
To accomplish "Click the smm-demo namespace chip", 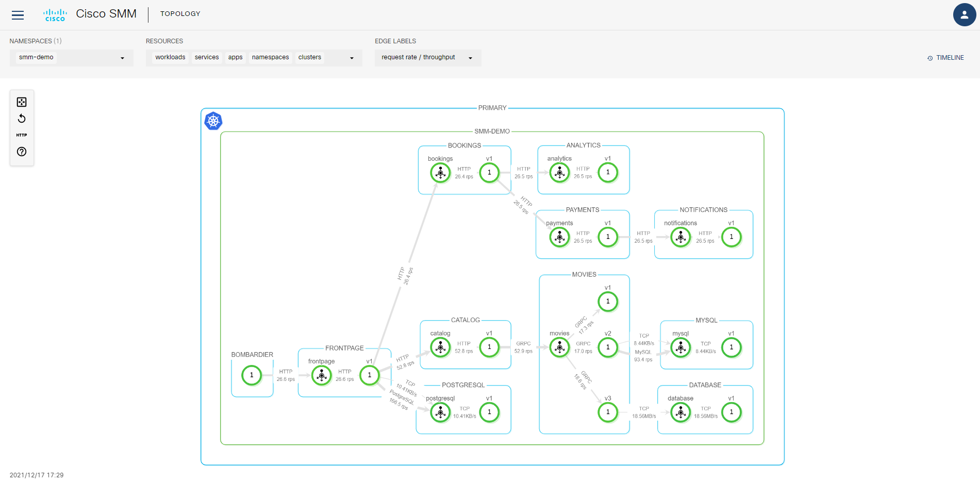I will [x=36, y=57].
